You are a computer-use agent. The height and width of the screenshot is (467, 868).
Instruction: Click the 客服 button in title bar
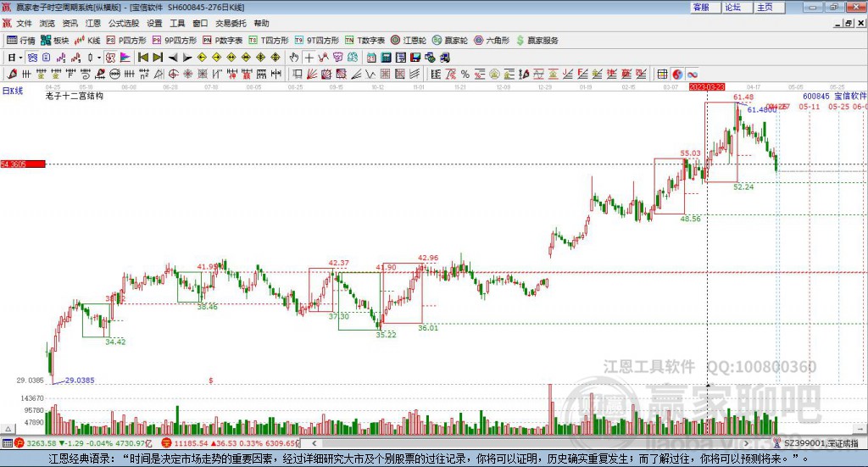[704, 7]
